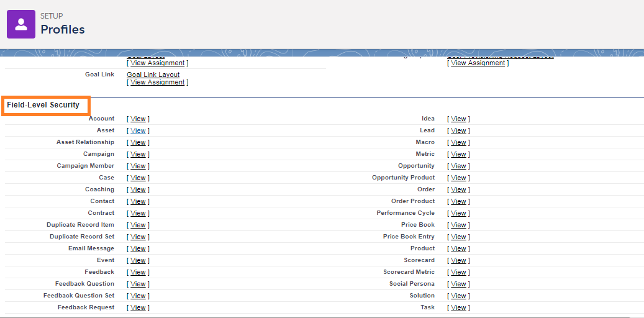View field-level security for Account
Viewport: 644px width, 318px height.
[x=138, y=119]
